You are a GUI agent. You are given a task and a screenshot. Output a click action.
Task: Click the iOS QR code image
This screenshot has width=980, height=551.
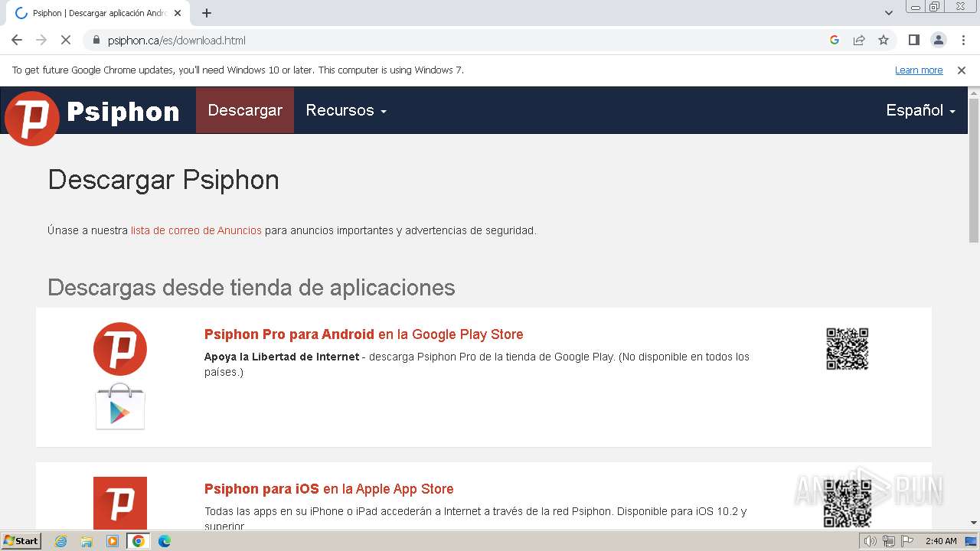(x=848, y=504)
